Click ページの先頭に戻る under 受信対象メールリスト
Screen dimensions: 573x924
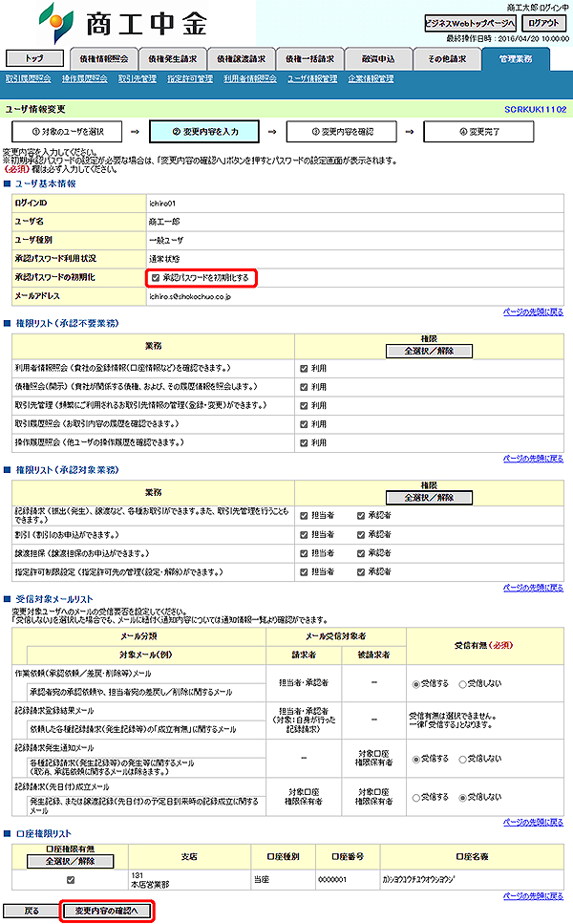tap(533, 822)
